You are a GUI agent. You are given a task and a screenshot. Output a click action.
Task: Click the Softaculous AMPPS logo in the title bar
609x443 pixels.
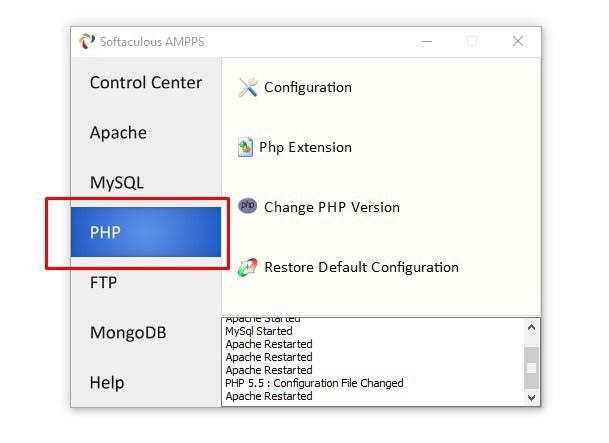(x=87, y=41)
